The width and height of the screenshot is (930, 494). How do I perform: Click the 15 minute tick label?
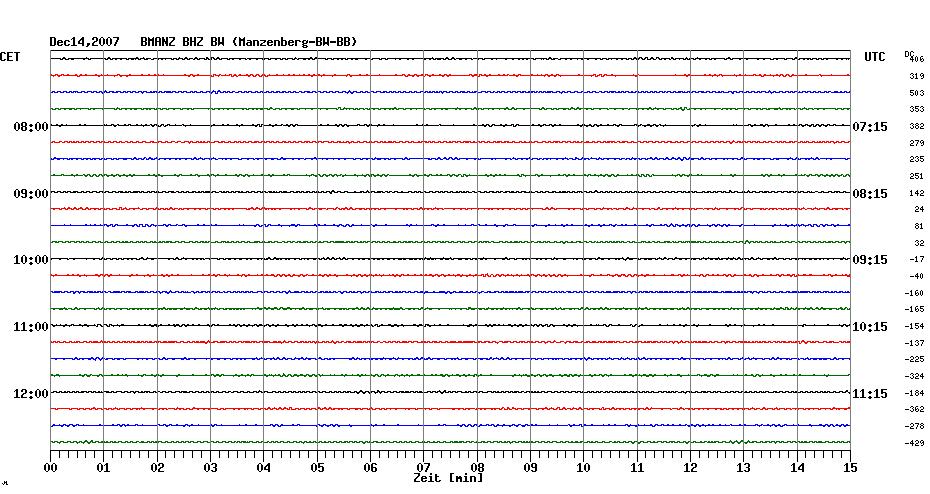coord(850,468)
